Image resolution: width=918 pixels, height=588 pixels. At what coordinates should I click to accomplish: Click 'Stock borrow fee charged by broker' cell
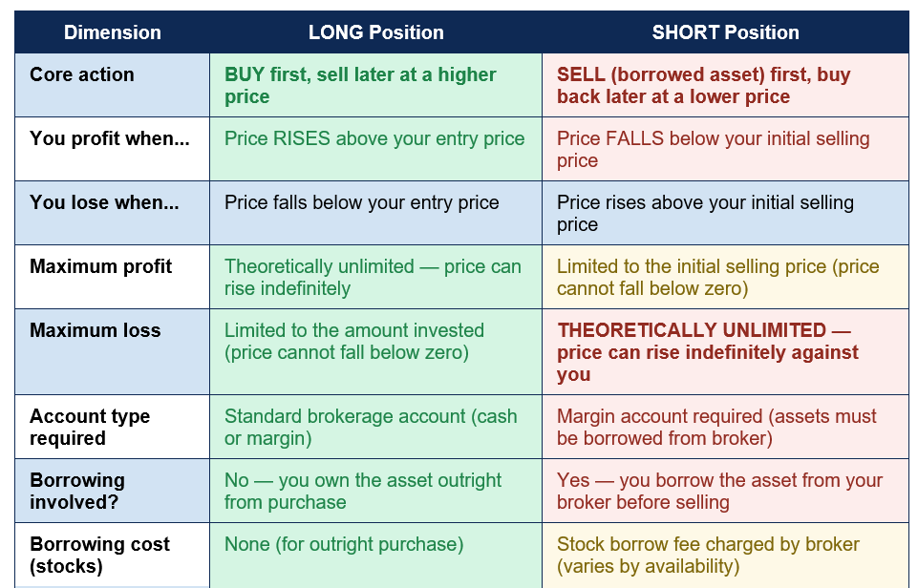tap(725, 556)
